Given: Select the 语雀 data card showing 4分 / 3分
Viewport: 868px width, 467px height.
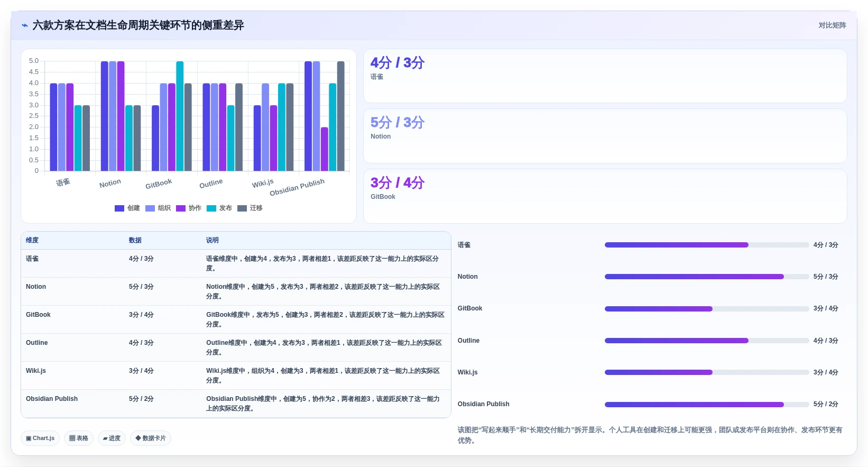Looking at the screenshot, I should click(605, 76).
